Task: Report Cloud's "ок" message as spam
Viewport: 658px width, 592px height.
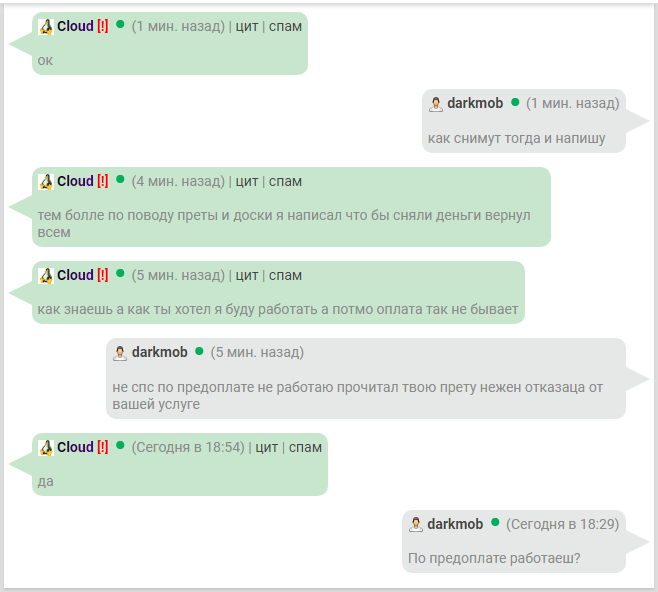Action: (x=285, y=26)
